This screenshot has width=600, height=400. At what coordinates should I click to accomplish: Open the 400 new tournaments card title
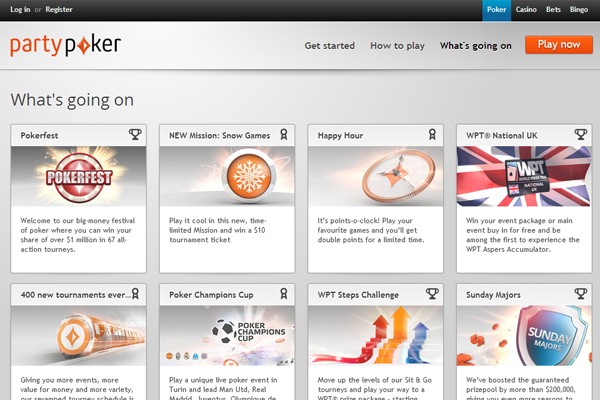point(75,295)
